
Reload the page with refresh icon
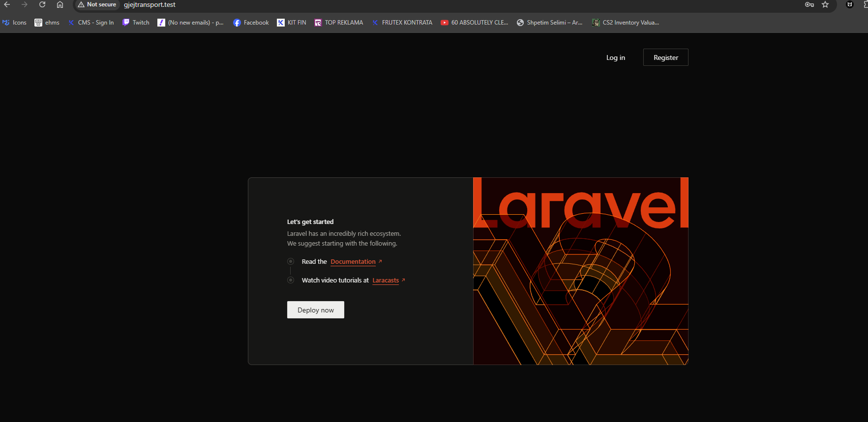[x=42, y=4]
